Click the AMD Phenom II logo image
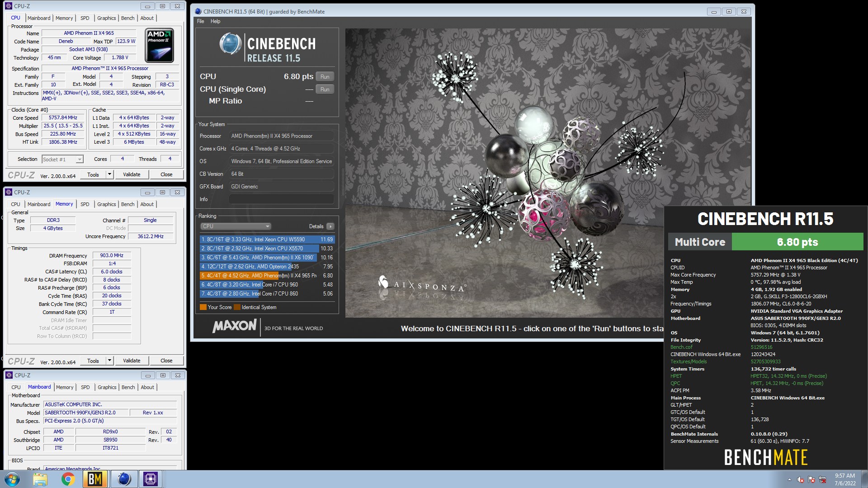This screenshot has width=868, height=488. [160, 46]
